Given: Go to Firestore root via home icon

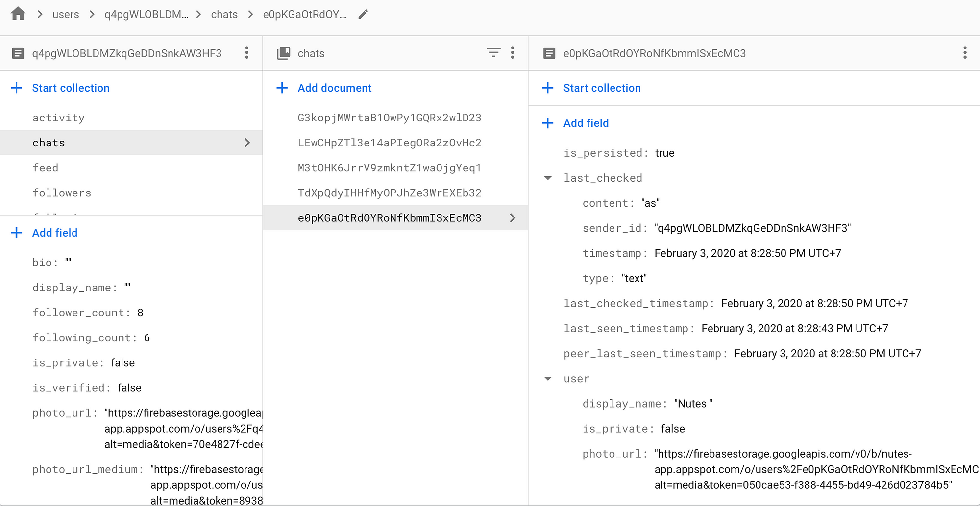Looking at the screenshot, I should click(18, 14).
